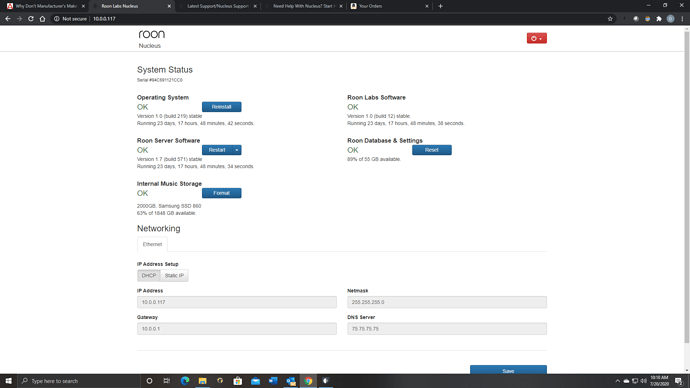Click the Networking heading
The height and width of the screenshot is (388, 690).
tap(158, 228)
